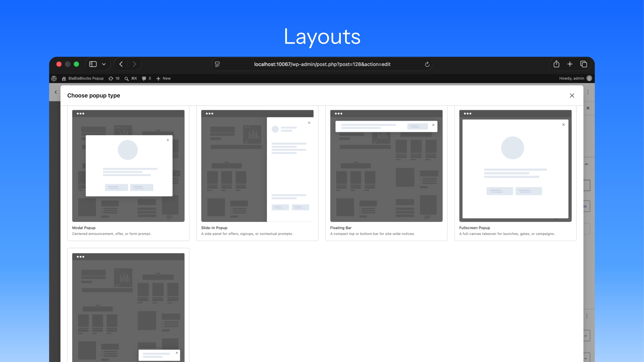Open the Howdy, admin account menu
The width and height of the screenshot is (644, 362).
tap(576, 78)
